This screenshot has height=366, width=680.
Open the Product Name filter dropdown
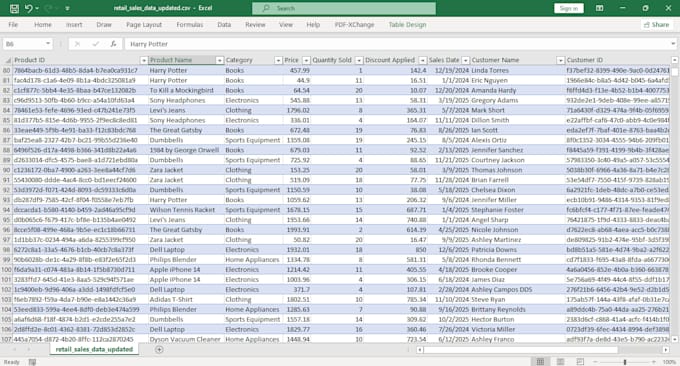pos(219,60)
